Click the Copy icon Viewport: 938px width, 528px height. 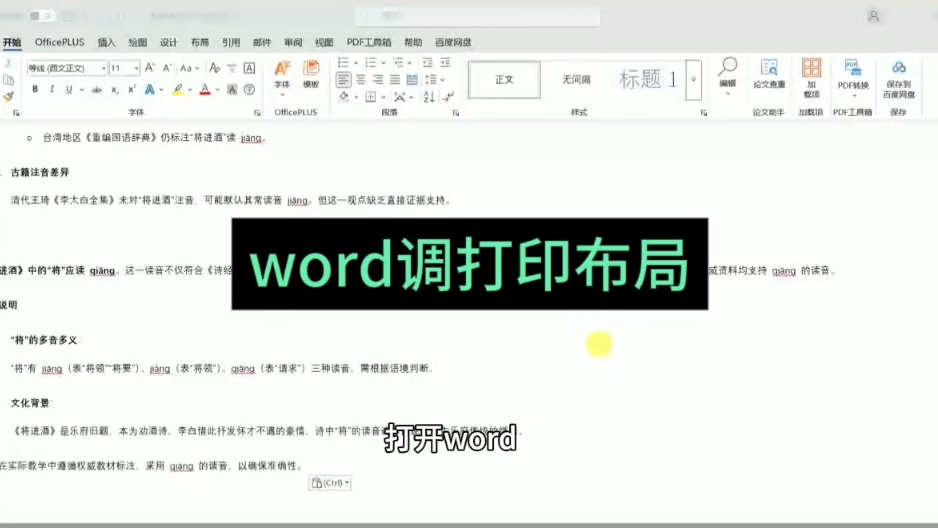(8, 80)
